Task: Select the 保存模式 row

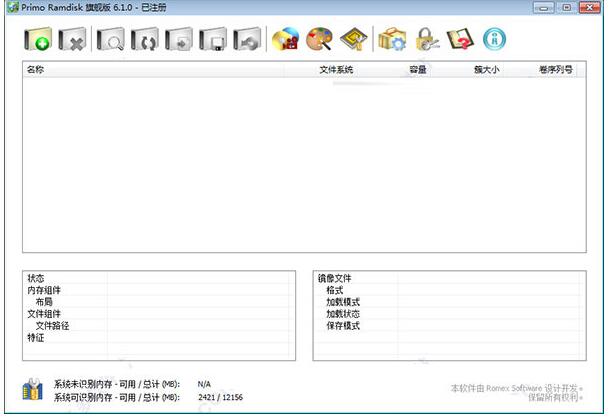Action: pos(449,326)
